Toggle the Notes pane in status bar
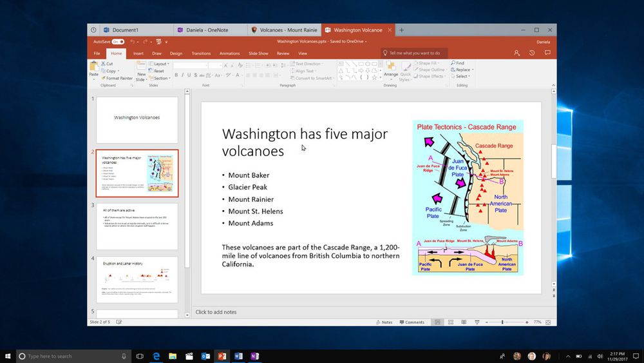 coord(384,322)
